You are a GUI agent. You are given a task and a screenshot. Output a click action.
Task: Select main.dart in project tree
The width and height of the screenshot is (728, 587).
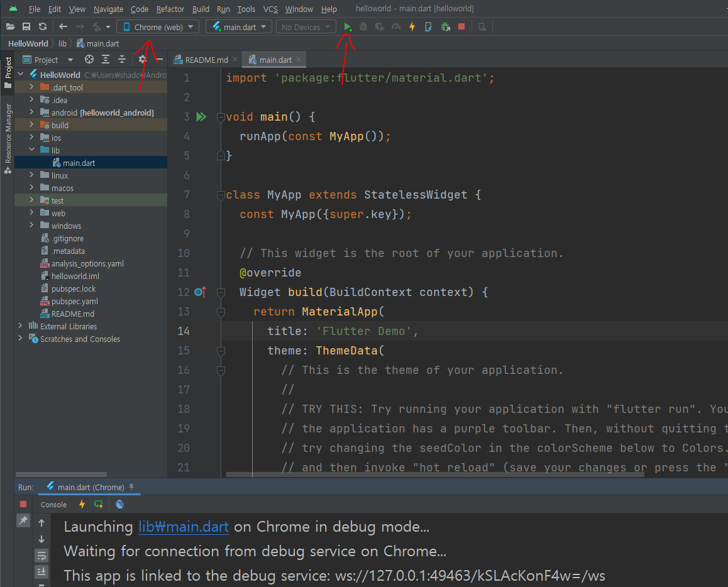(79, 163)
